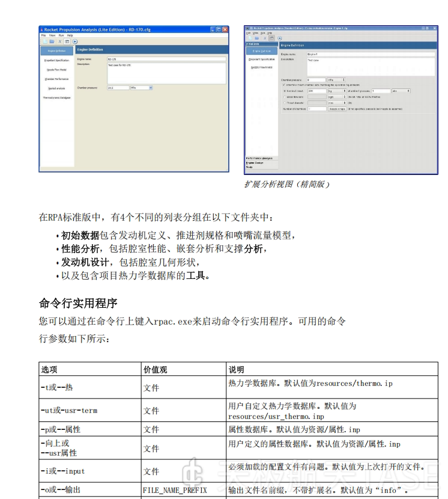Click Open folder icon in Lite Edition toolbar

tap(52, 41)
